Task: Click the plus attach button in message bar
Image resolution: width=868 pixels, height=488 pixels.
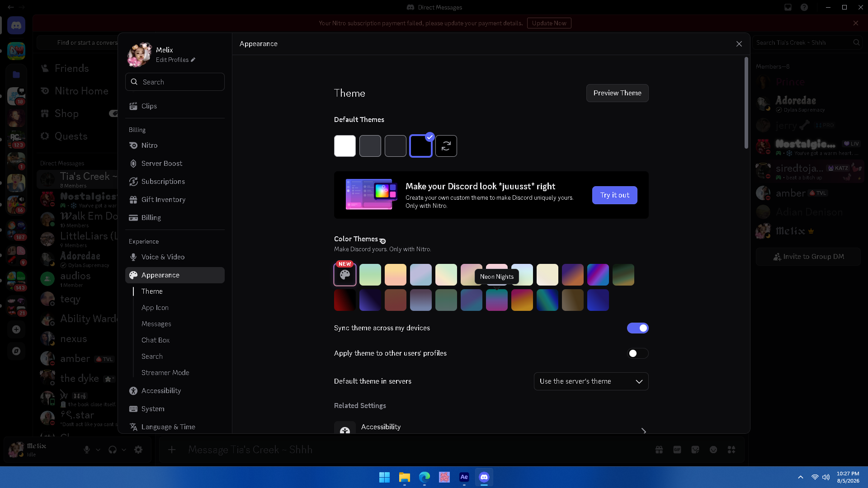Action: tap(172, 450)
